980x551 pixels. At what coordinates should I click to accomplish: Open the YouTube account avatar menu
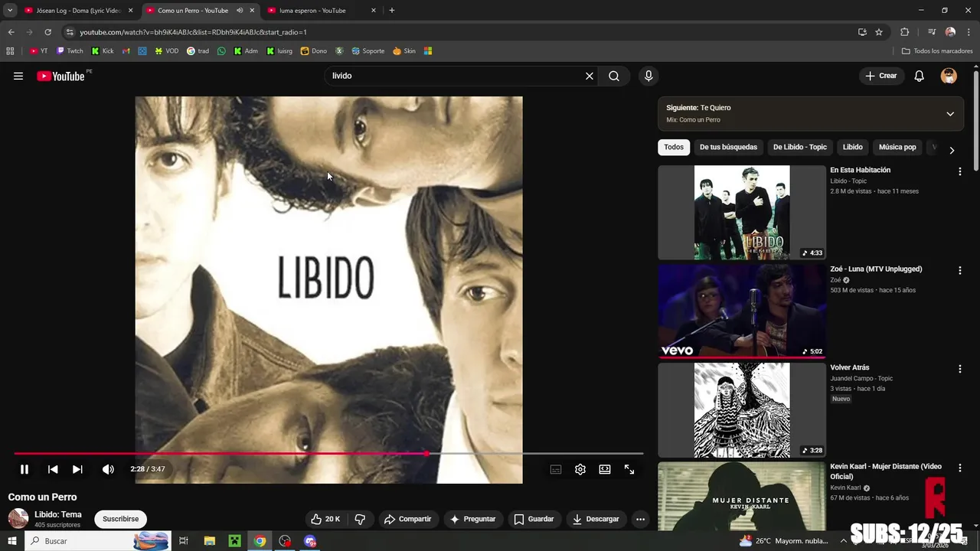pyautogui.click(x=949, y=76)
